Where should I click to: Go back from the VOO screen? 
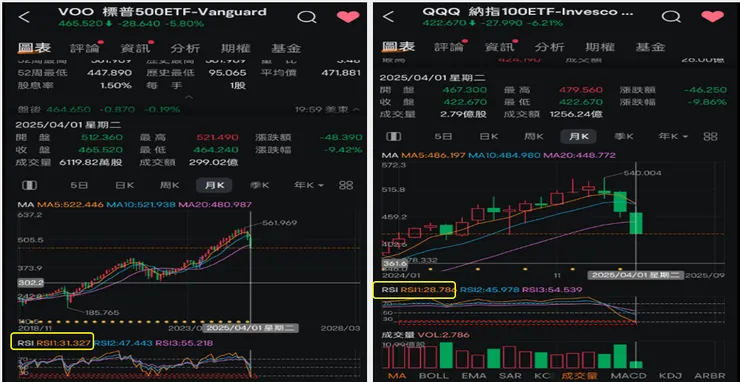tap(24, 17)
